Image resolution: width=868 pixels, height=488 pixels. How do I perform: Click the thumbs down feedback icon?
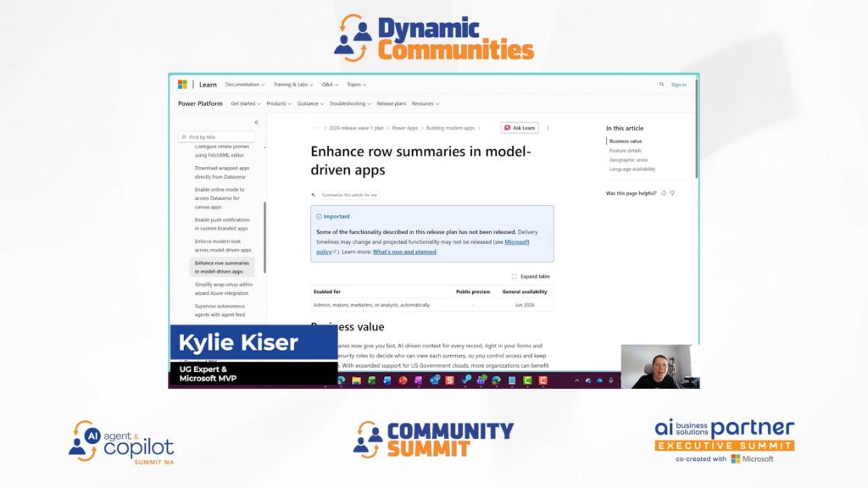click(672, 193)
